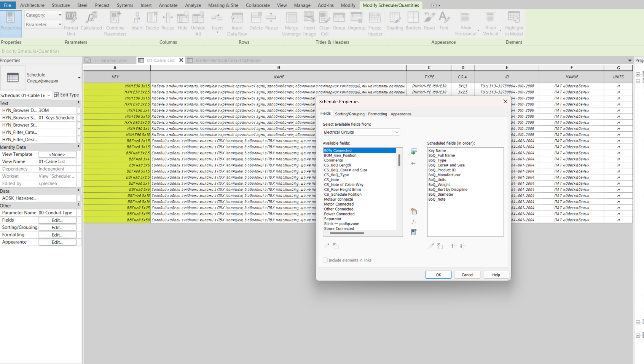644x364 pixels.
Task: Click the Add calculated parameter fx icon
Action: click(x=414, y=222)
